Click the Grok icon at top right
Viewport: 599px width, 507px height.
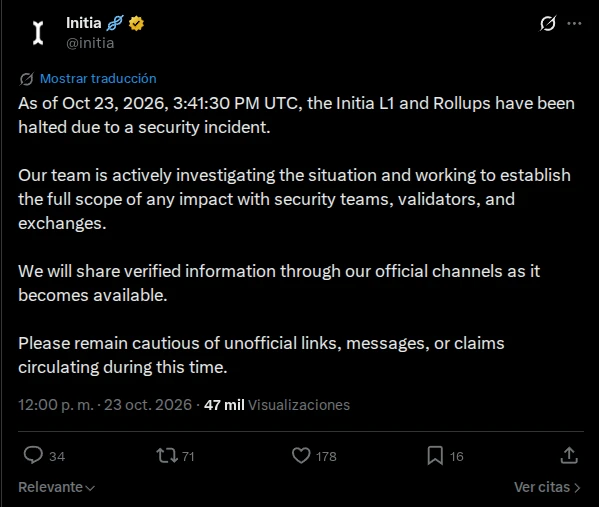[x=548, y=23]
